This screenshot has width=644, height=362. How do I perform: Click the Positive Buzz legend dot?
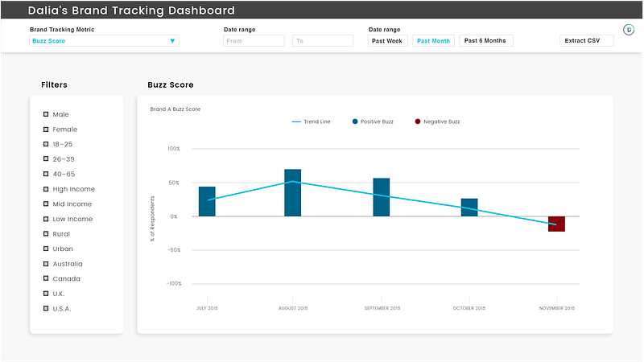tap(355, 121)
